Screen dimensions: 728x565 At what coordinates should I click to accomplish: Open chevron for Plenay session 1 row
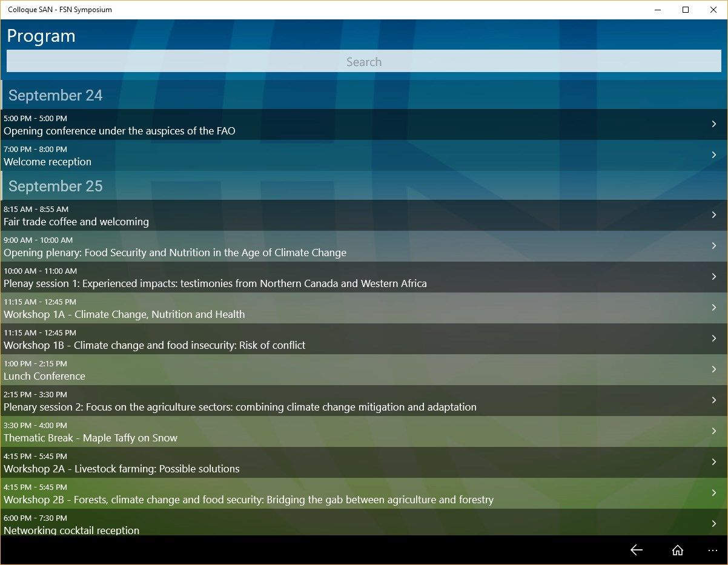tap(714, 277)
